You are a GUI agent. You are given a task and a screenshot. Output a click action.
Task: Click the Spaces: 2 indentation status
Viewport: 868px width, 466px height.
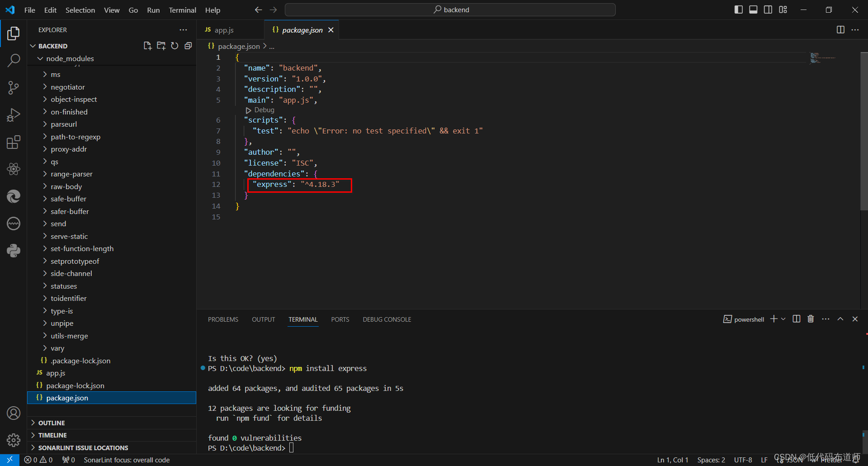pyautogui.click(x=711, y=460)
